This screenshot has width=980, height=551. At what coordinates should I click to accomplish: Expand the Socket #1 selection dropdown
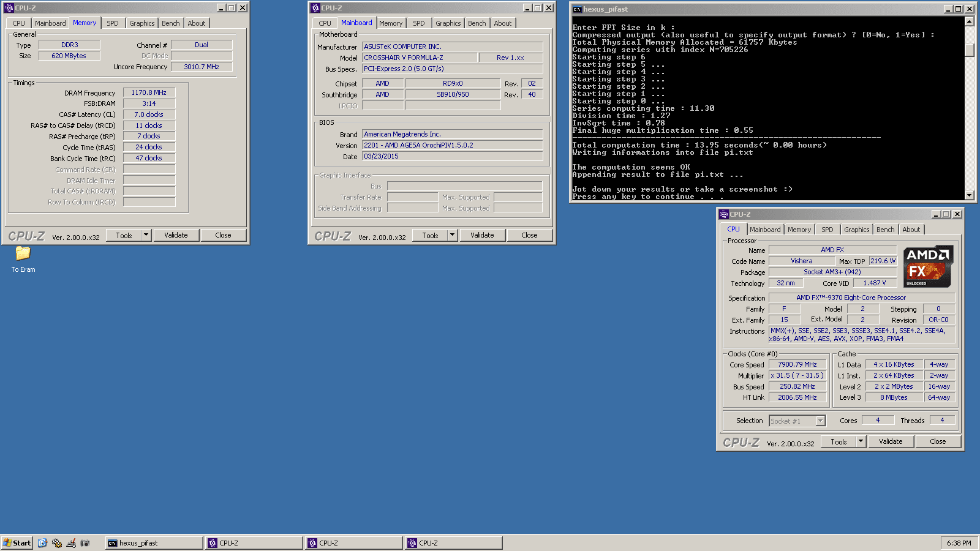point(821,421)
